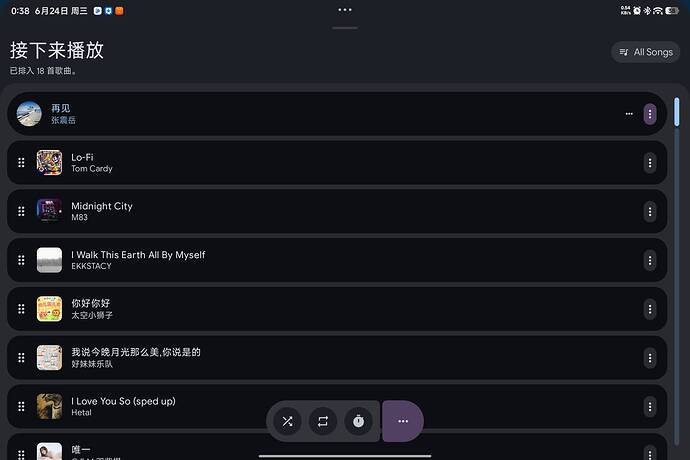Click the artist name 太空小狮子
Screen dimensions: 690x460
(x=92, y=315)
